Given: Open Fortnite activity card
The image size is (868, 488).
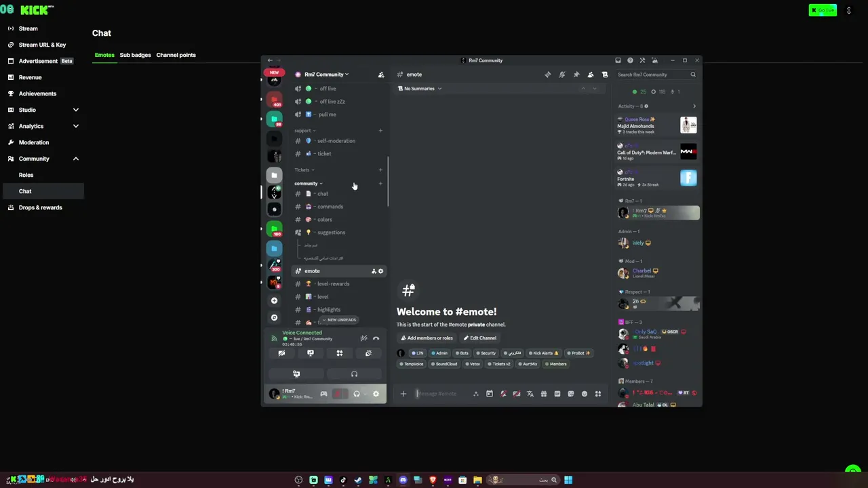Looking at the screenshot, I should point(657,179).
